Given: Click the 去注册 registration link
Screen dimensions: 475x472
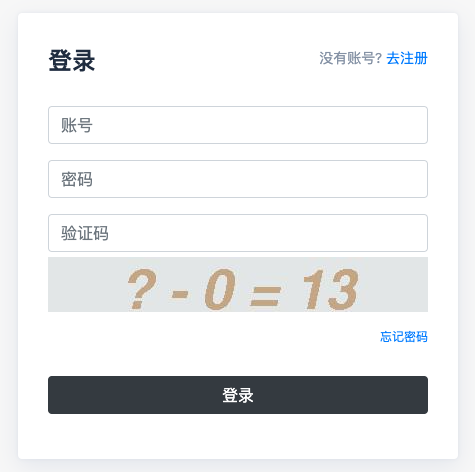Looking at the screenshot, I should click(x=407, y=58).
